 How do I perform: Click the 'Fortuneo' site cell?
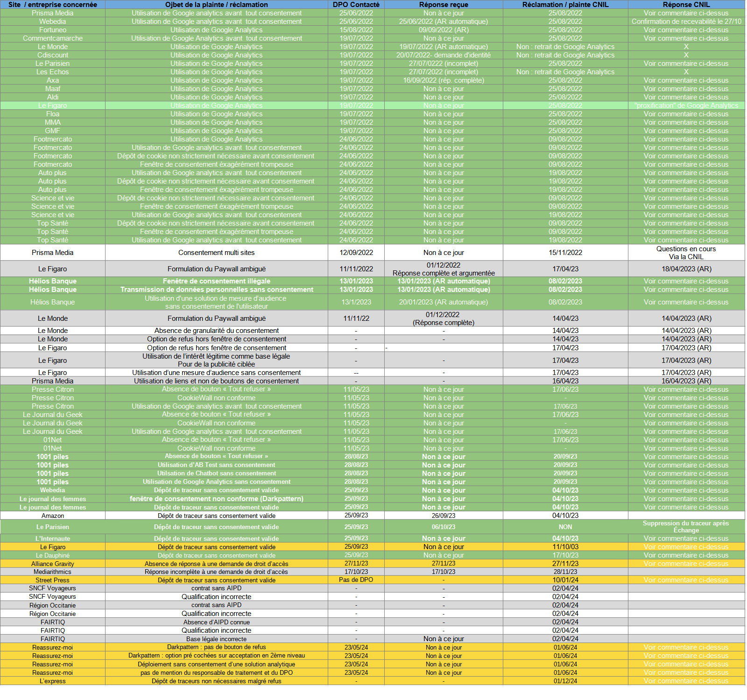[x=53, y=30]
